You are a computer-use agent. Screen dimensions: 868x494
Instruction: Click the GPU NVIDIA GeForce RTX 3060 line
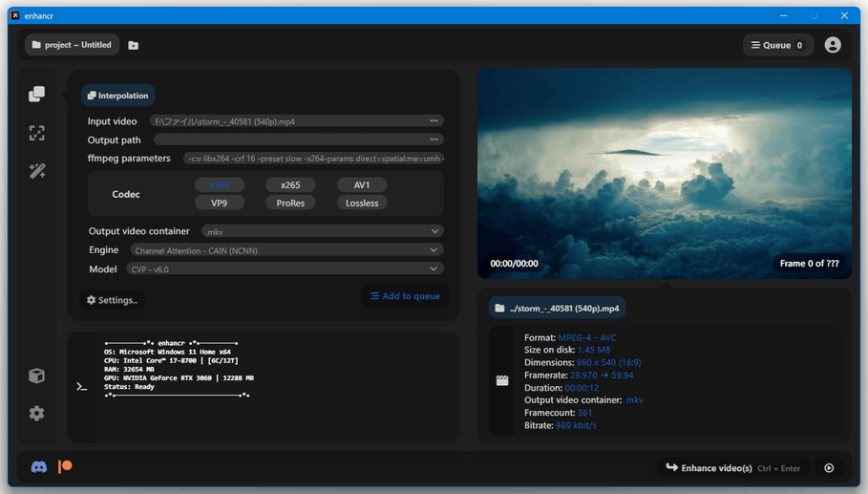tap(179, 378)
